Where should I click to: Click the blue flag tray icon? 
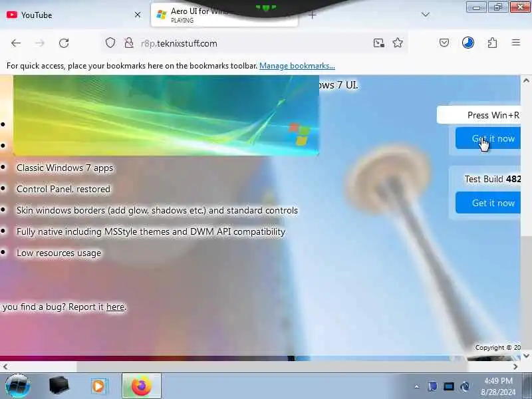click(x=432, y=386)
